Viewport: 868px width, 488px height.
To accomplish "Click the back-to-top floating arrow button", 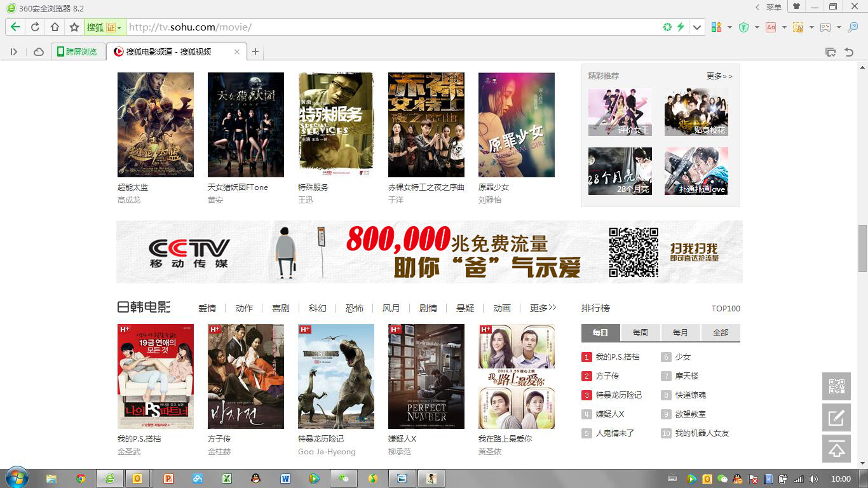I will coord(837,449).
